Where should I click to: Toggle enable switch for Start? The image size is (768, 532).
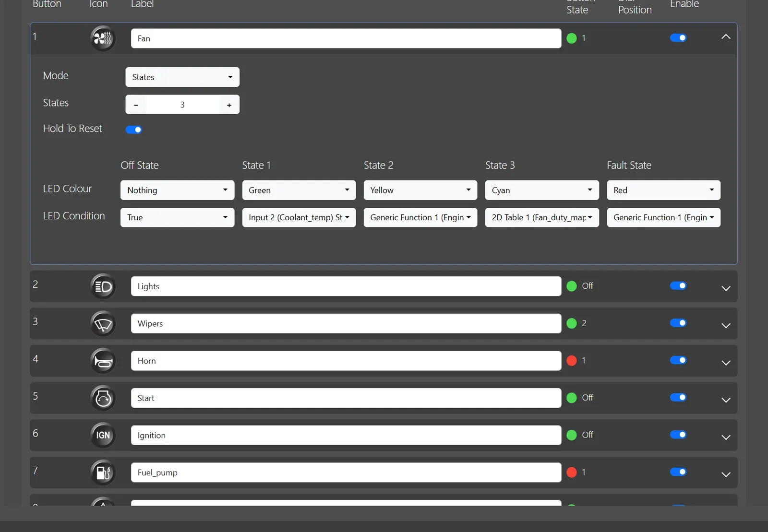pyautogui.click(x=678, y=397)
